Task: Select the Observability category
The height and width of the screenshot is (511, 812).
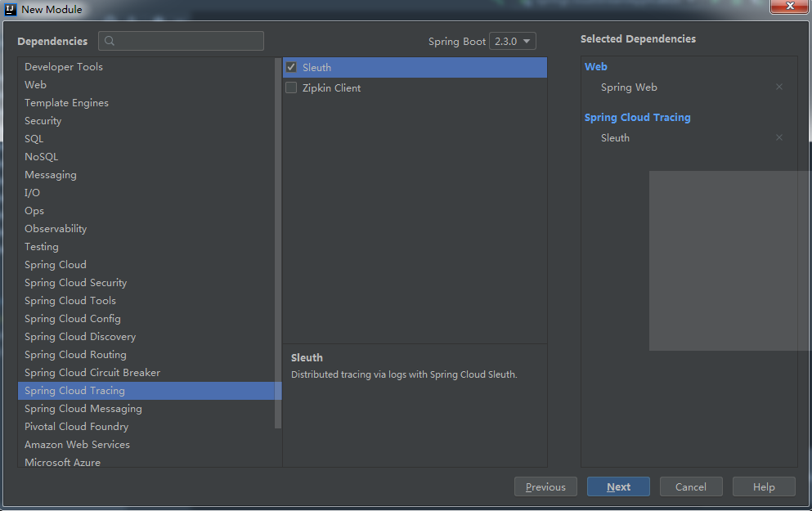Action: [x=146, y=229]
